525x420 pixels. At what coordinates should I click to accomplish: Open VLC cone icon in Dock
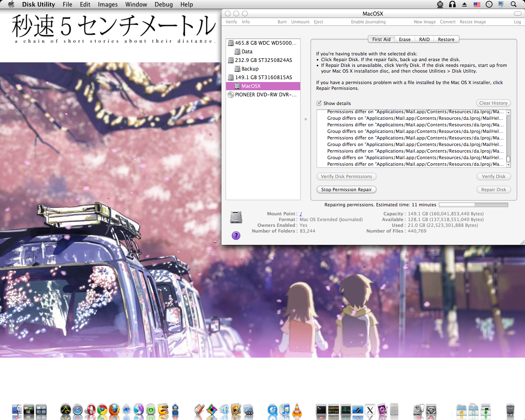coord(297,409)
